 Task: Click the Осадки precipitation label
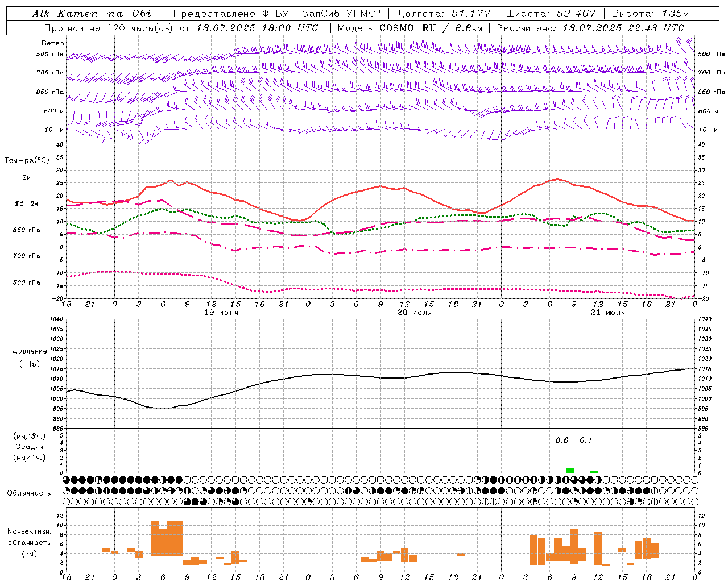tap(30, 447)
